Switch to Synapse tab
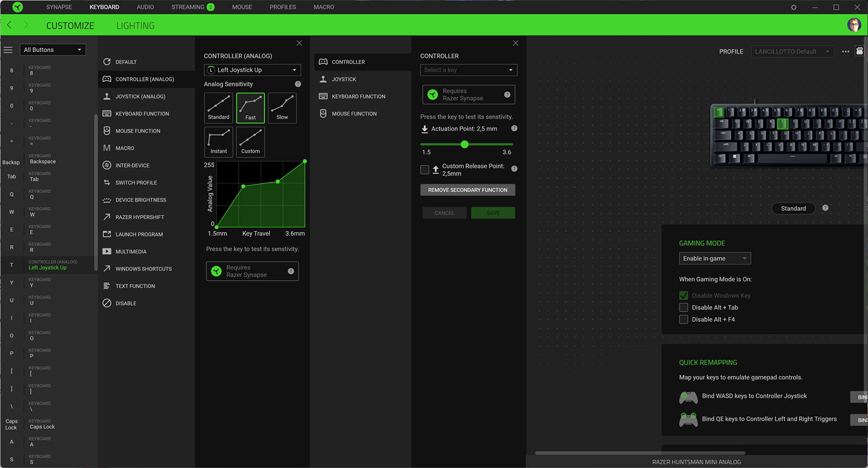Screen dimensions: 868x468 59,7
